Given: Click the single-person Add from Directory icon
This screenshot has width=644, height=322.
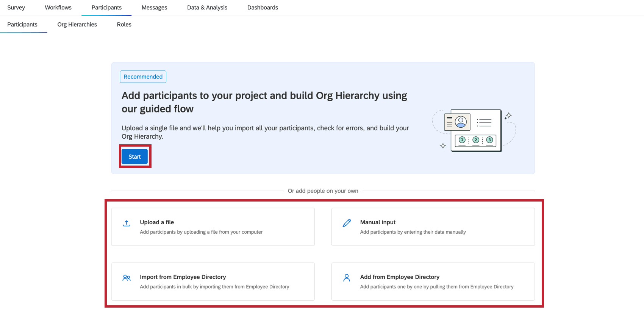Looking at the screenshot, I should (347, 278).
